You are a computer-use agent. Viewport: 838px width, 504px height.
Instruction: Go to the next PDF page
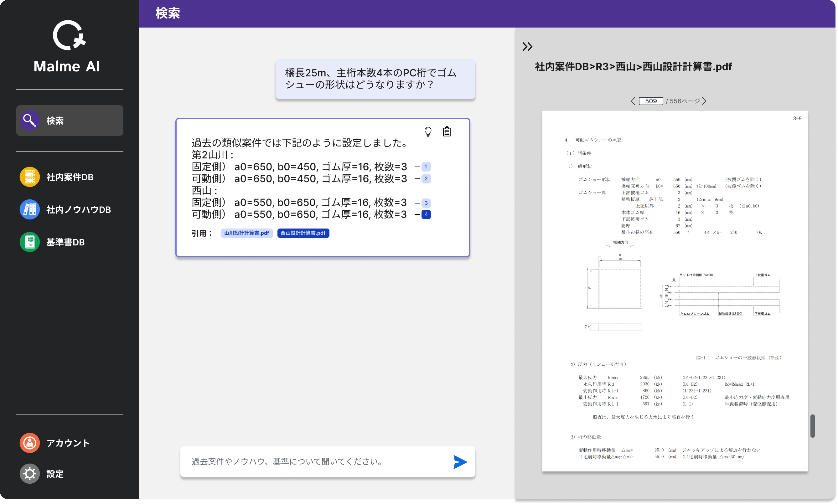[704, 101]
